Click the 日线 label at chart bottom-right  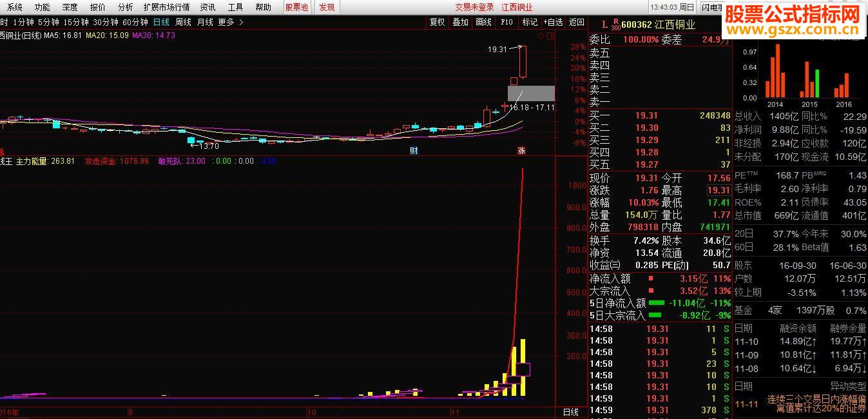[571, 412]
